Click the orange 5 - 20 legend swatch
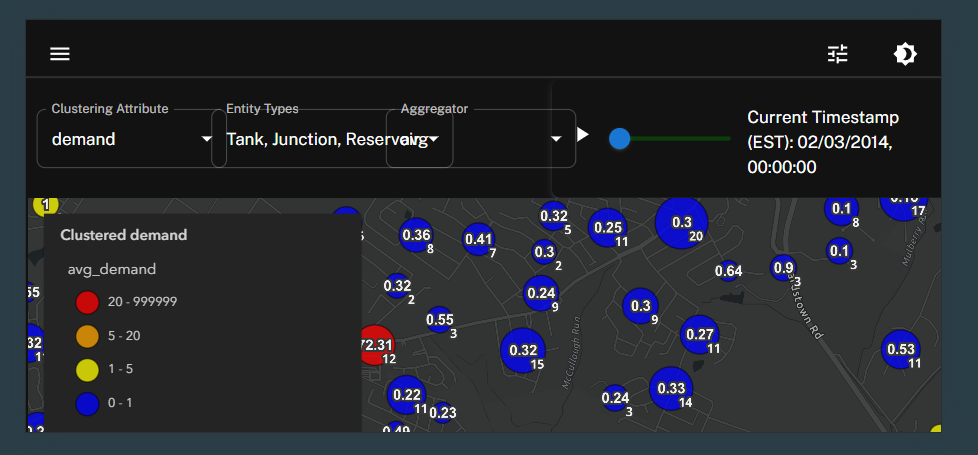The height and width of the screenshot is (455, 978). [87, 336]
